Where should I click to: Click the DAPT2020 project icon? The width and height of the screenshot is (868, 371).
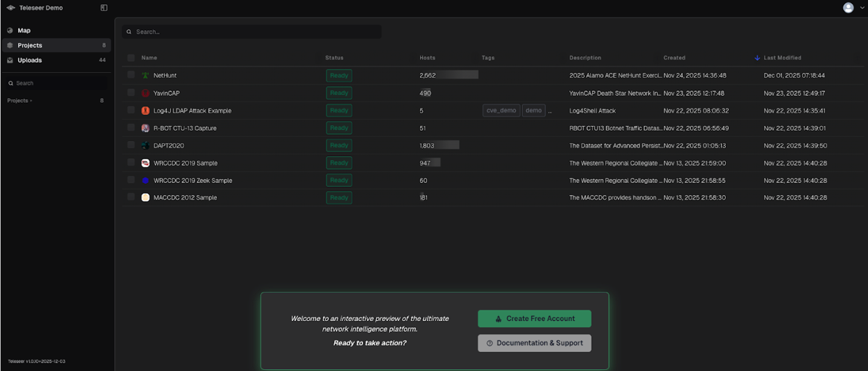click(145, 146)
